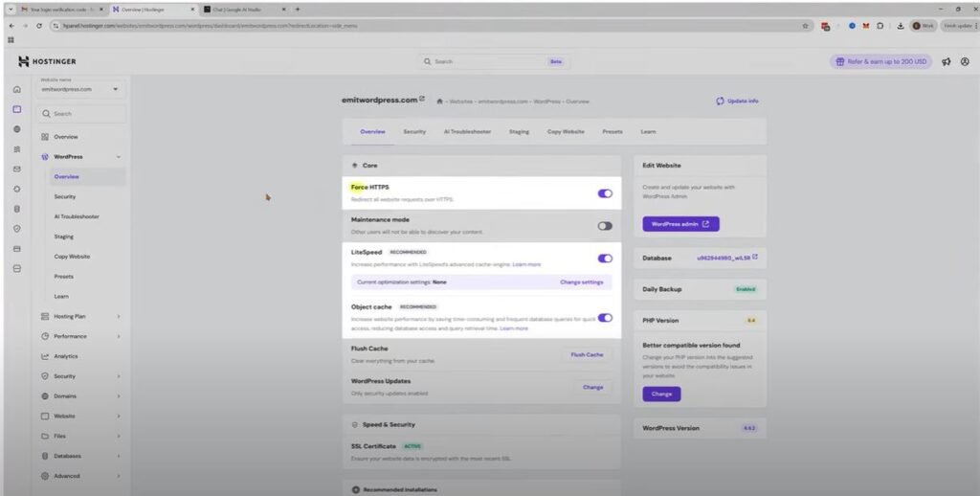Click the browser address bar URL
Image resolution: width=980 pixels, height=496 pixels.
coord(211,26)
